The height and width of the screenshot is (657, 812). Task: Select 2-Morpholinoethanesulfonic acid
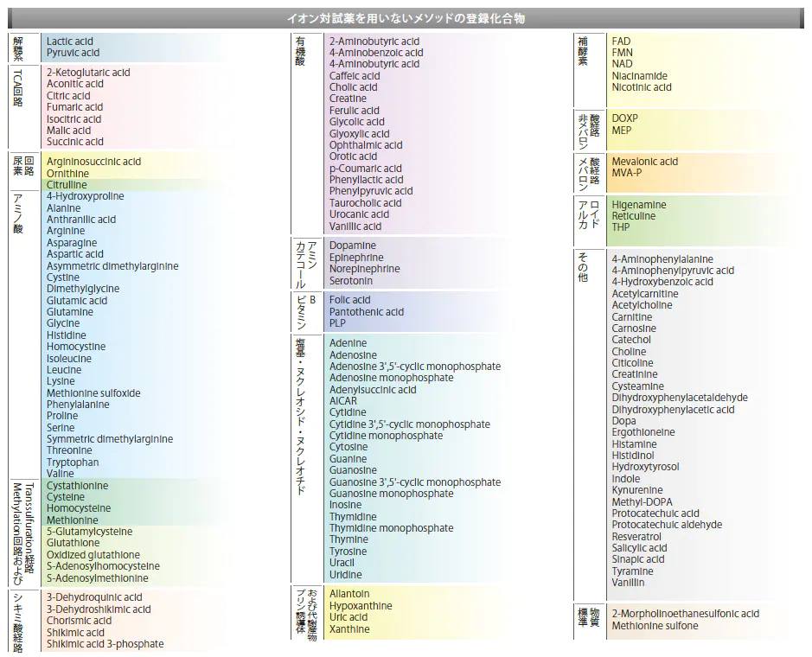click(686, 614)
